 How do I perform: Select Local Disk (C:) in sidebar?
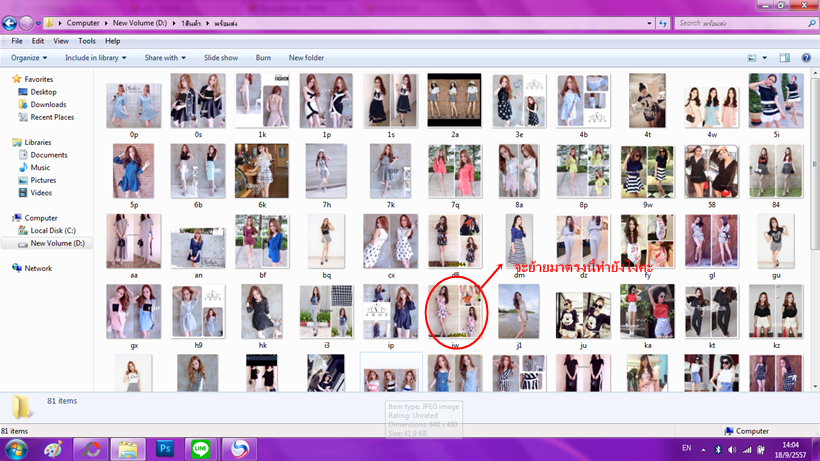tap(52, 231)
